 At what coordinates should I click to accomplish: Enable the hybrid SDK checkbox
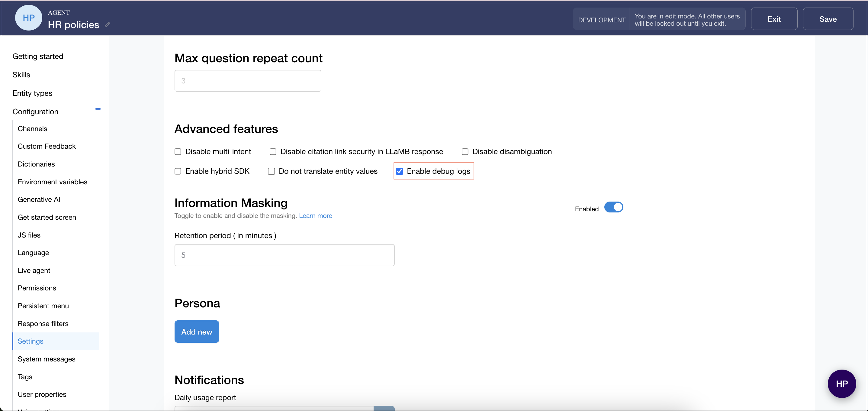178,171
